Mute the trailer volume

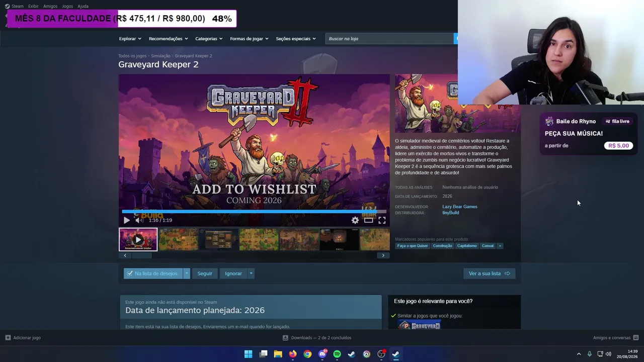[x=138, y=220]
